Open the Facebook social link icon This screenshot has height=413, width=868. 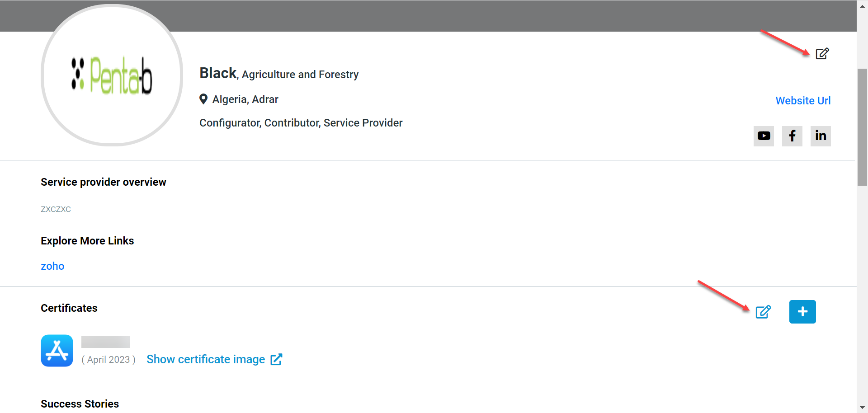pyautogui.click(x=792, y=136)
